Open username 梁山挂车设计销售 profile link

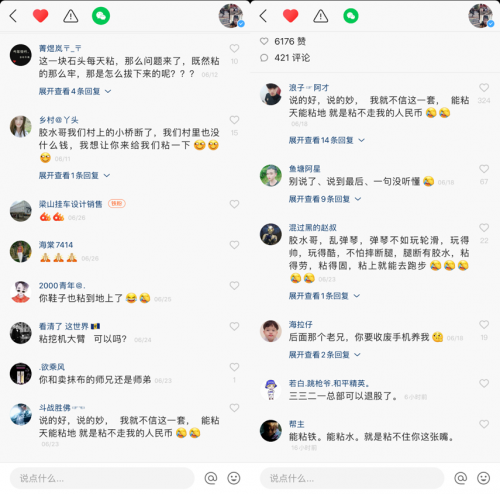70,204
